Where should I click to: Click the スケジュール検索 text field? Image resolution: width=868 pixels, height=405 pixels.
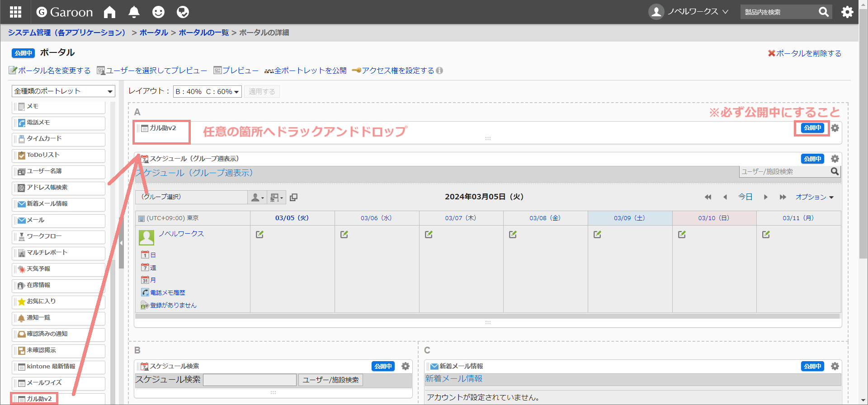click(250, 380)
